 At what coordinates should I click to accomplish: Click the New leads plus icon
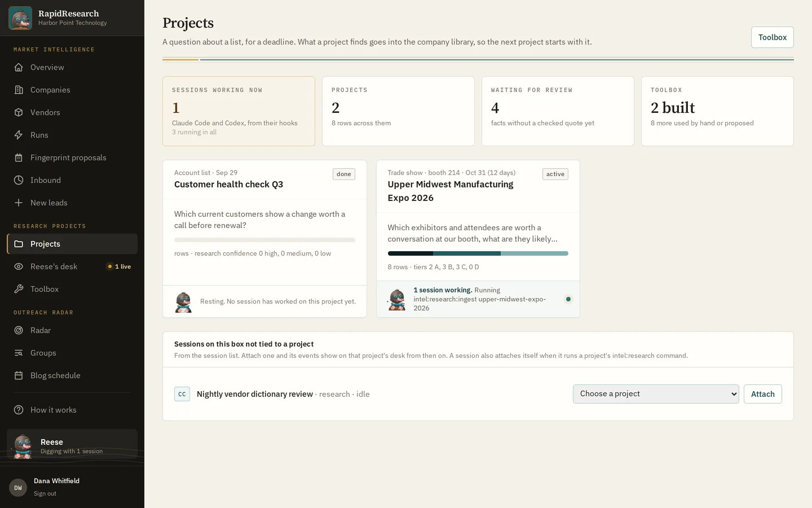[19, 203]
